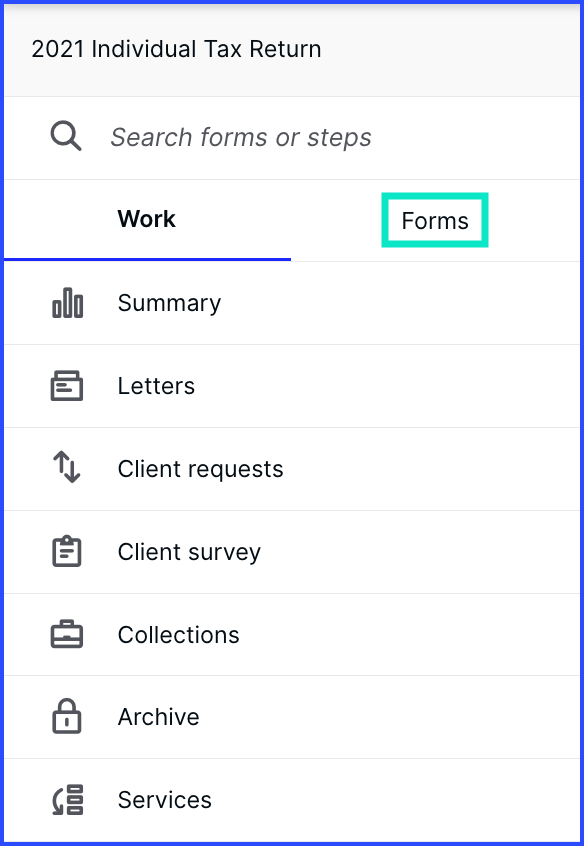Click the Letters envelope card icon
This screenshot has width=584, height=846.
point(67,386)
